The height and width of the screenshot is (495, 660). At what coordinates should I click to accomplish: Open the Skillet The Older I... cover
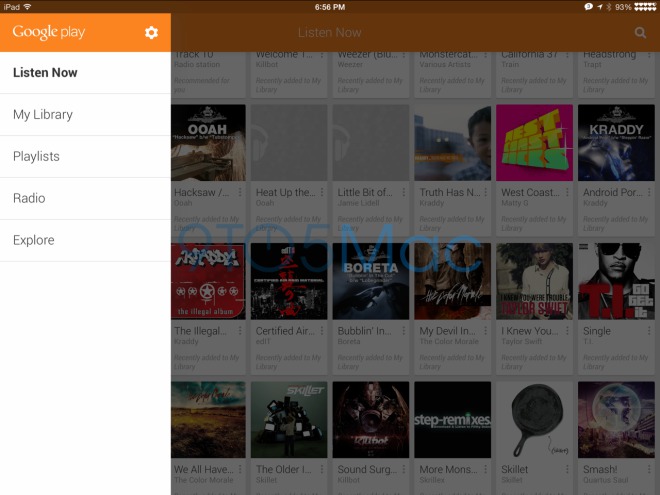(289, 420)
